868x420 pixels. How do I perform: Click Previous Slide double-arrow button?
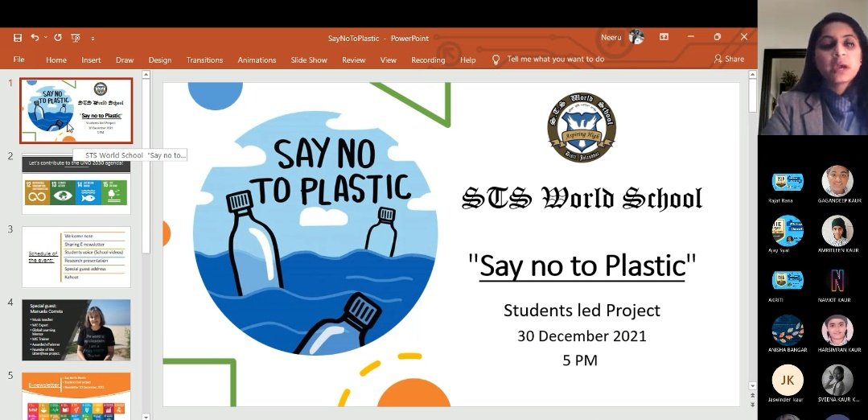click(x=752, y=396)
